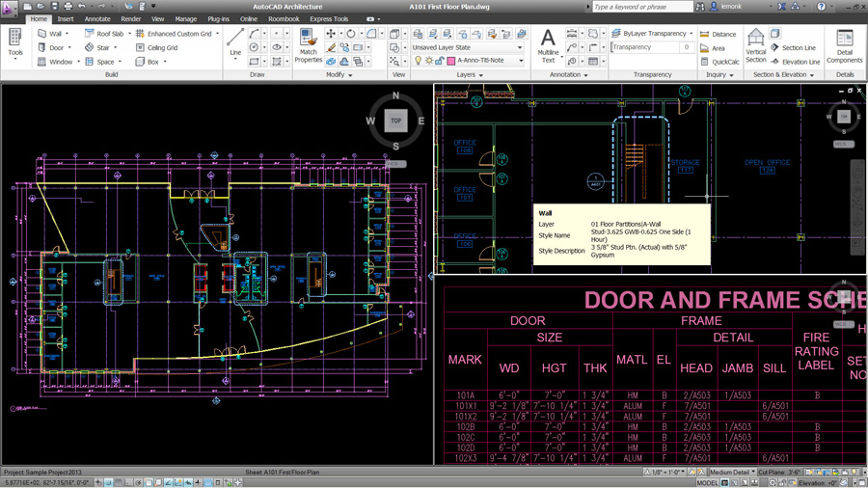Open the A-Anno-Titl-Note layer dropdown
The image size is (868, 488).
[x=521, y=61]
